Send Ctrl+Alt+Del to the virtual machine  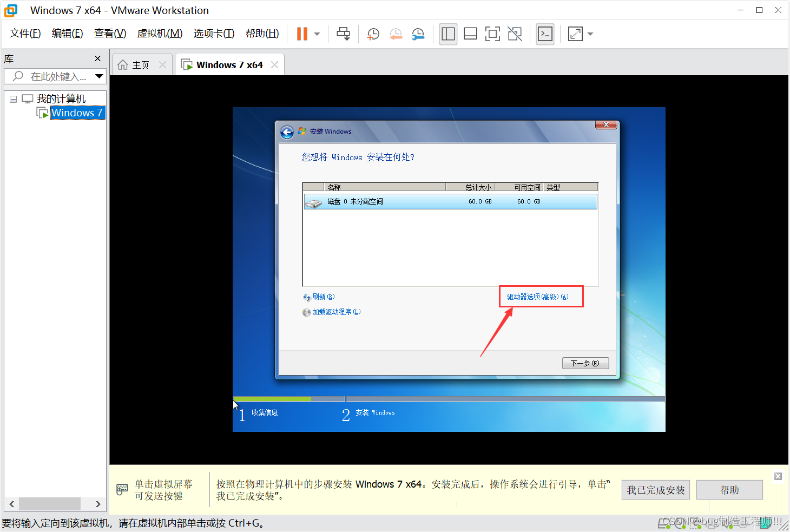pos(343,34)
